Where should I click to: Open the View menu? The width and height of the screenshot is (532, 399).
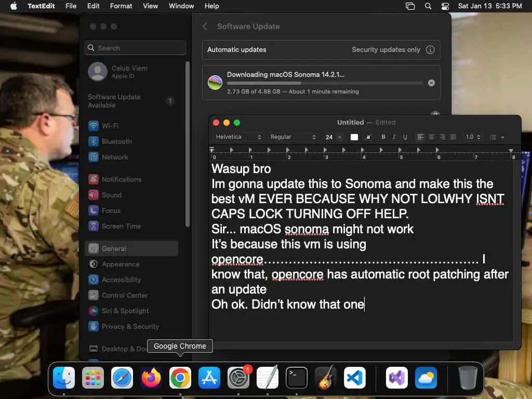(150, 6)
